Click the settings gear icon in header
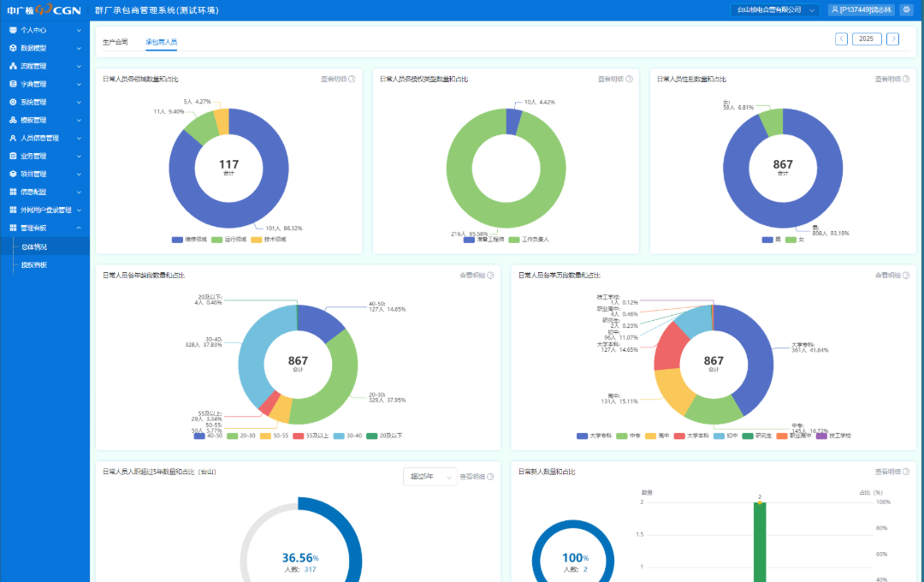924x582 pixels. pyautogui.click(x=906, y=10)
